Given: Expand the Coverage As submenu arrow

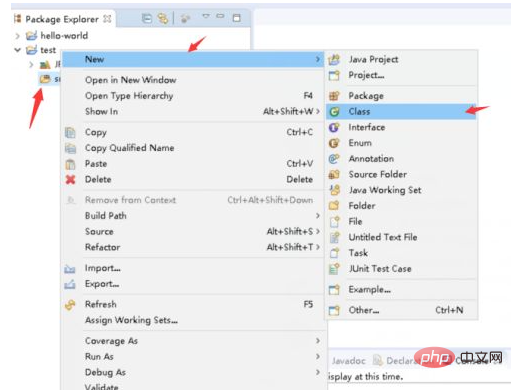Looking at the screenshot, I should coord(318,341).
